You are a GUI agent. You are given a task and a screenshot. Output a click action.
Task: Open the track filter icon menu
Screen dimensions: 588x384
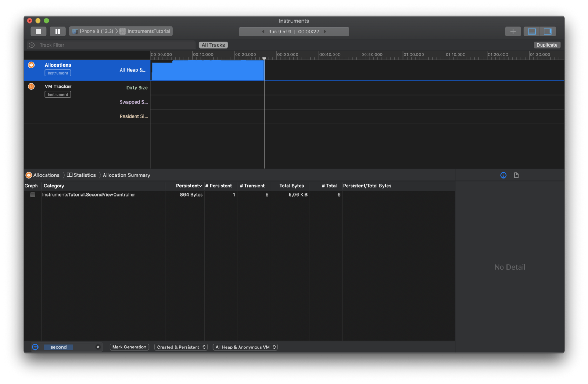32,45
